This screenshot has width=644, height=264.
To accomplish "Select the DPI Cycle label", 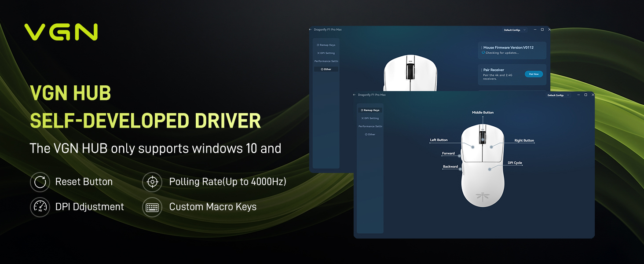I will [515, 163].
